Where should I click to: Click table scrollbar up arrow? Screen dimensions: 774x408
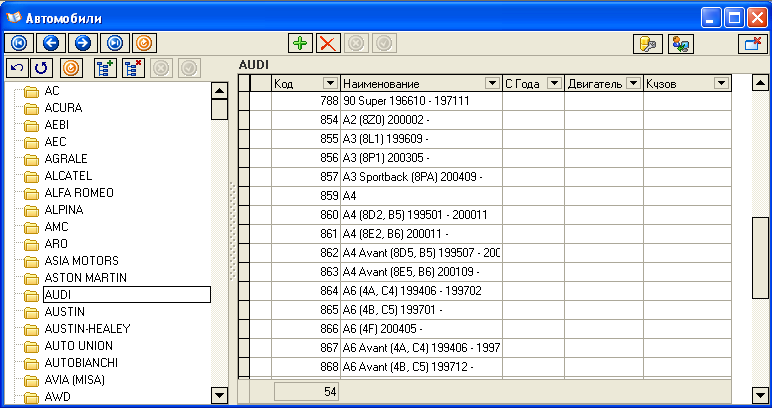pos(761,83)
